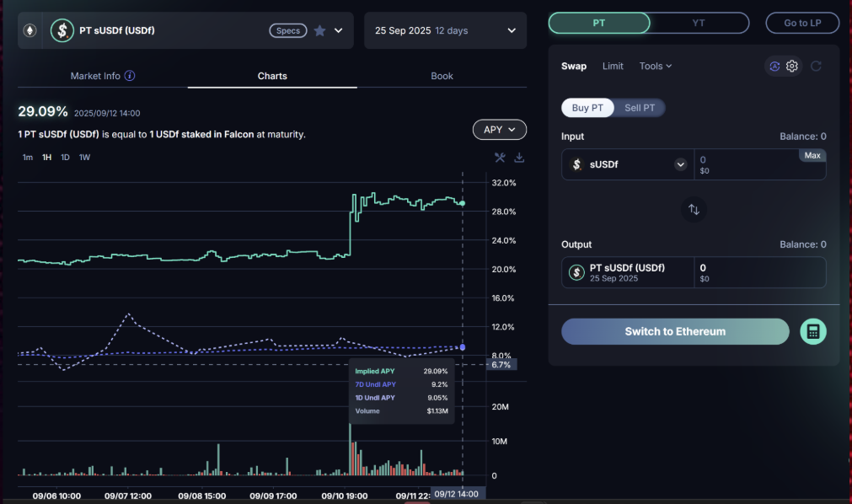Image resolution: width=852 pixels, height=504 pixels.
Task: Select Buy PT option
Action: tap(587, 108)
